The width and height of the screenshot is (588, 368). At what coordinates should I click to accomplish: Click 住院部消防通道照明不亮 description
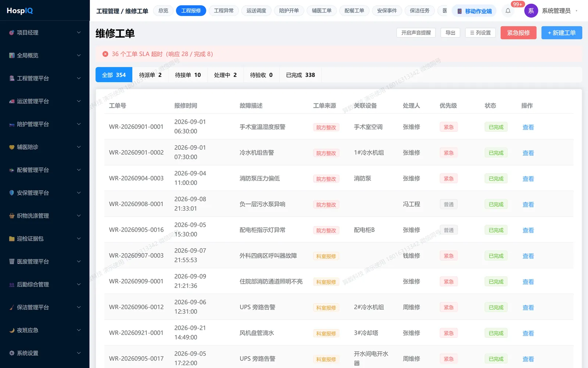click(x=271, y=282)
